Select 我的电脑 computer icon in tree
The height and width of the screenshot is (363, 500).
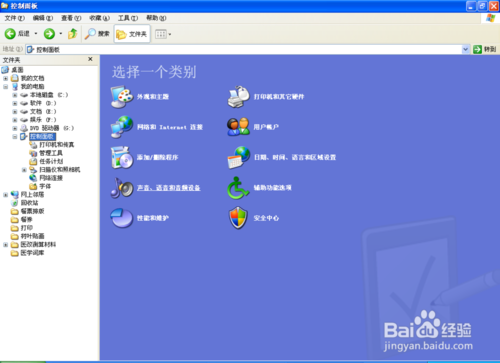pyautogui.click(x=15, y=86)
